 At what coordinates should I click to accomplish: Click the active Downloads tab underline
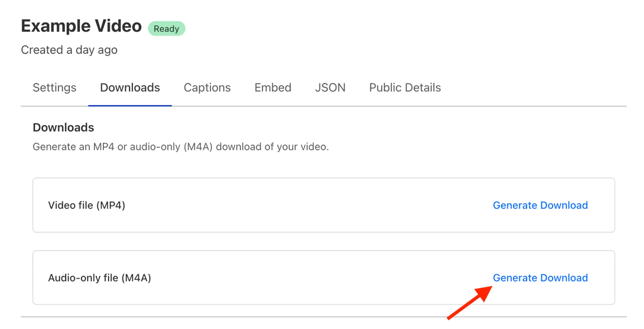tap(130, 105)
